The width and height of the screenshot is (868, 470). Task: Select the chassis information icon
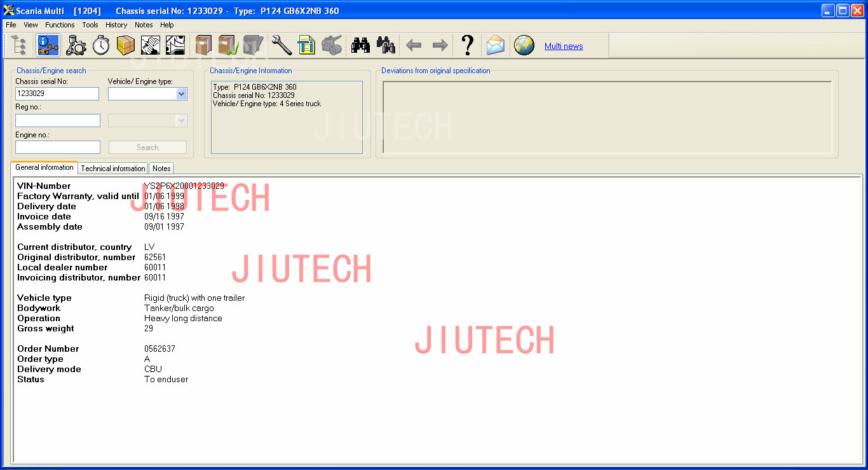(48, 45)
